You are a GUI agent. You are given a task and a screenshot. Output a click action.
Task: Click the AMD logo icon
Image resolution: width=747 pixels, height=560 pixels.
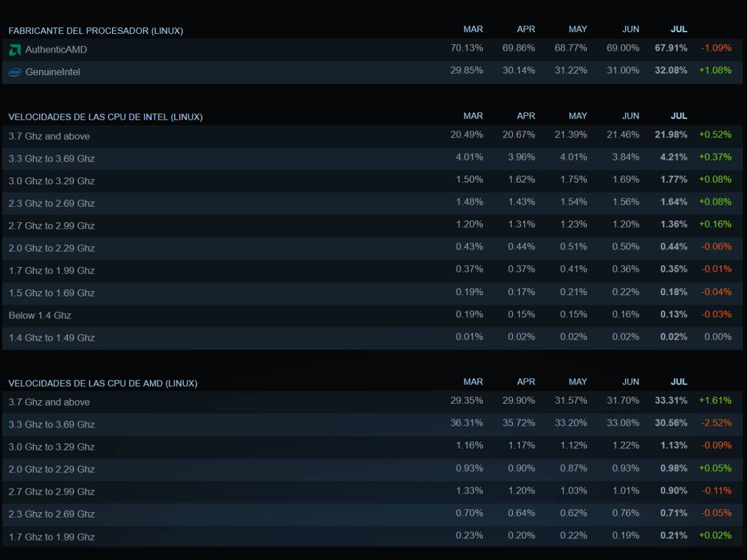15,50
